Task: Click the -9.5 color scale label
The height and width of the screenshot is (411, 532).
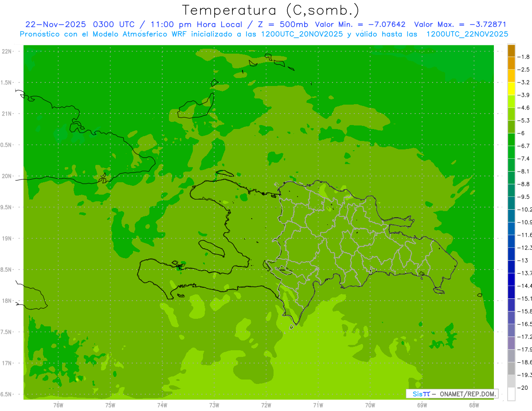Action: (524, 196)
